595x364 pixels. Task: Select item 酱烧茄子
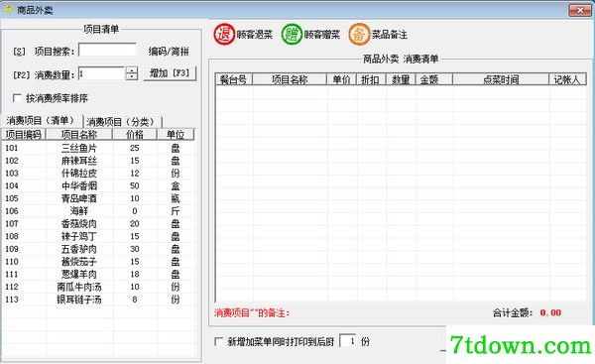[x=79, y=262]
